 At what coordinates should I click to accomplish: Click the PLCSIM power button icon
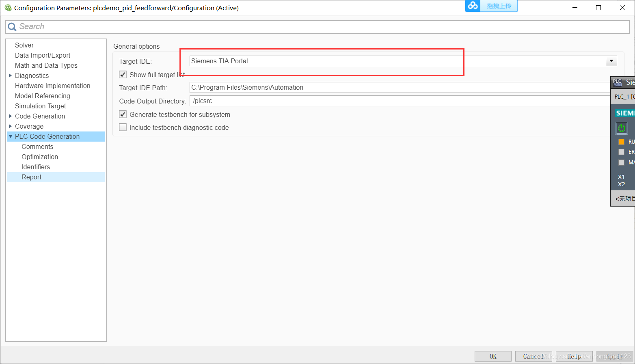(621, 128)
